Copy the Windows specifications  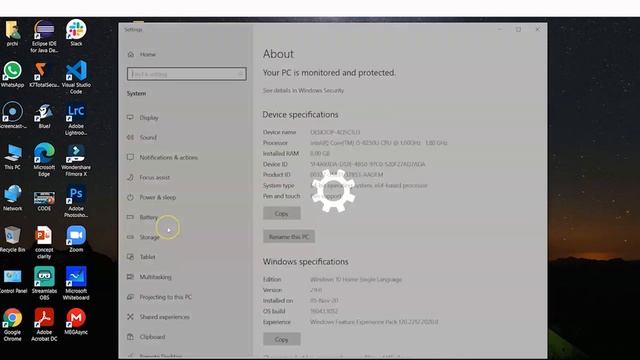(x=282, y=339)
